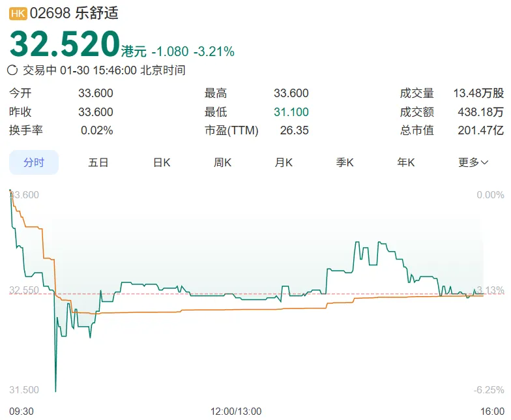Viewport: 511px width, 420px height.
Task: Click the 12:00/13:00 time axis label
Action: click(236, 412)
